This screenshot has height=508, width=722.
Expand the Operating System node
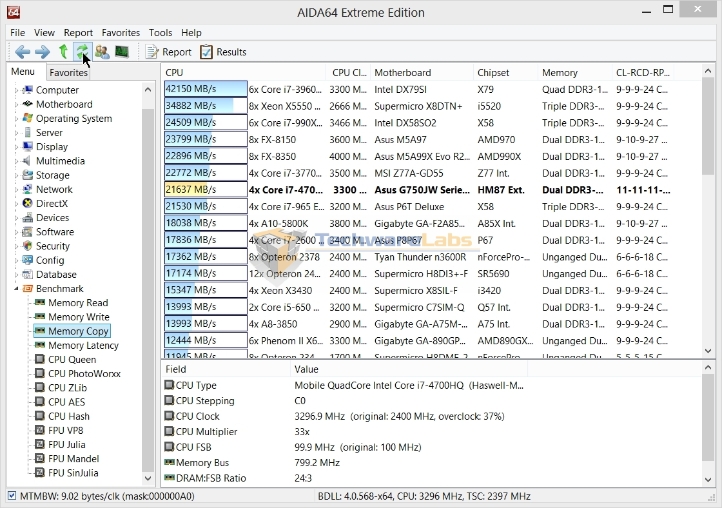coord(16,119)
